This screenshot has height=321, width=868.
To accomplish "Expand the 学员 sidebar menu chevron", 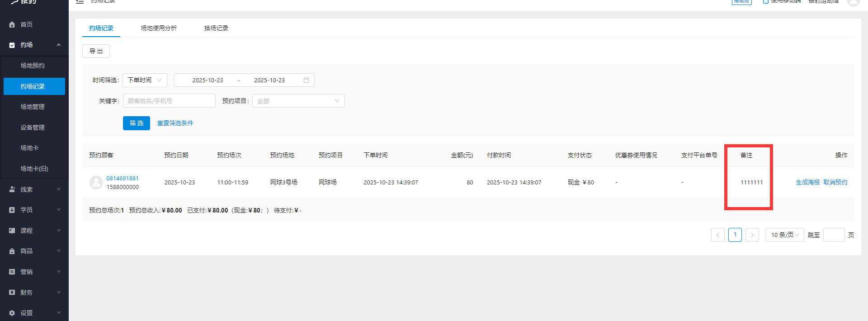I will point(59,210).
